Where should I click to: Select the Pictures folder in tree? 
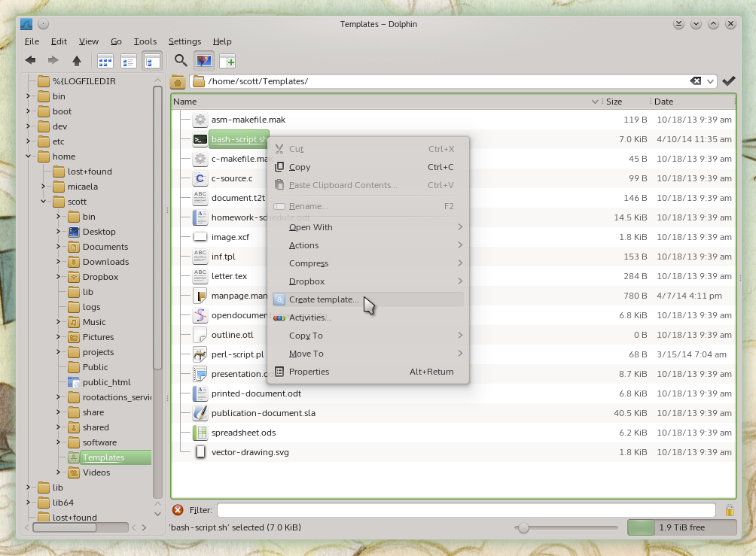(92, 337)
